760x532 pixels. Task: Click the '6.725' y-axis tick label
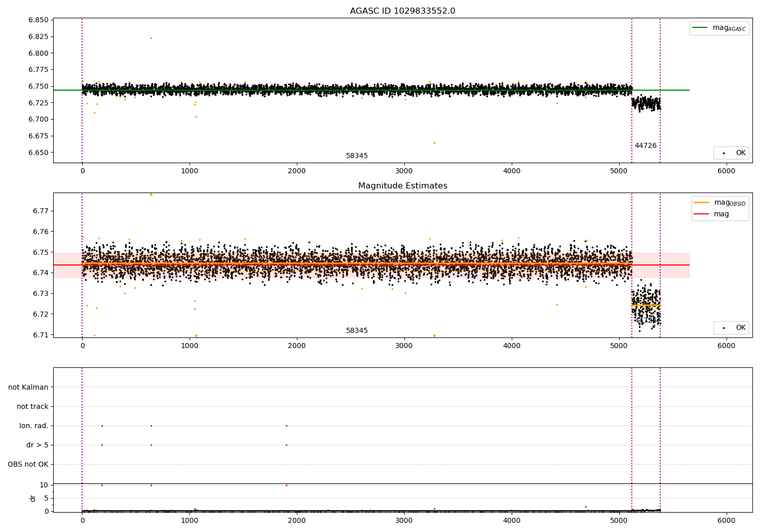(39, 103)
